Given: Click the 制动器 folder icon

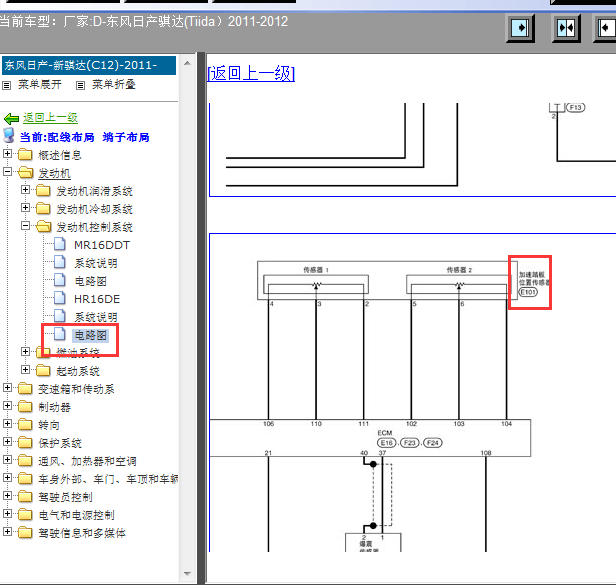Looking at the screenshot, I should click(x=25, y=406).
